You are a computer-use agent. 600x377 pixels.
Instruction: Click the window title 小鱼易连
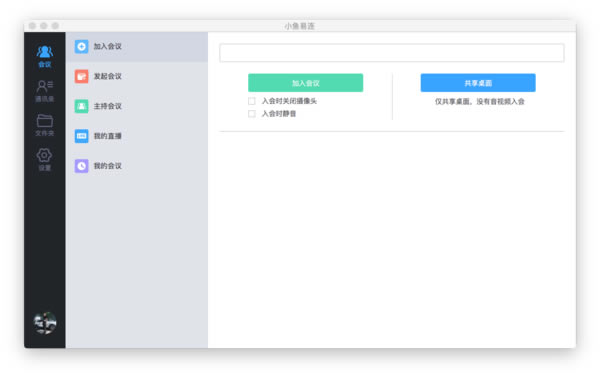299,26
